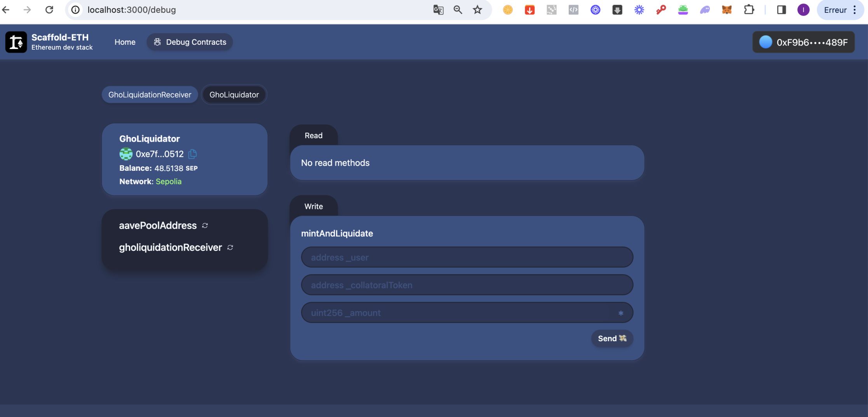The height and width of the screenshot is (417, 868).
Task: Click the red download arrow extension icon
Action: coord(530,10)
